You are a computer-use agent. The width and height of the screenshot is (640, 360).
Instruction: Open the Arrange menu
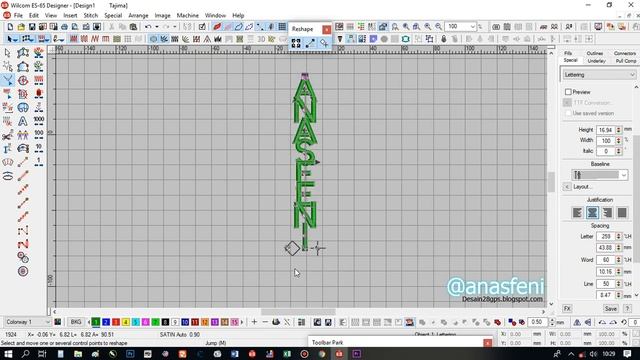[138, 16]
